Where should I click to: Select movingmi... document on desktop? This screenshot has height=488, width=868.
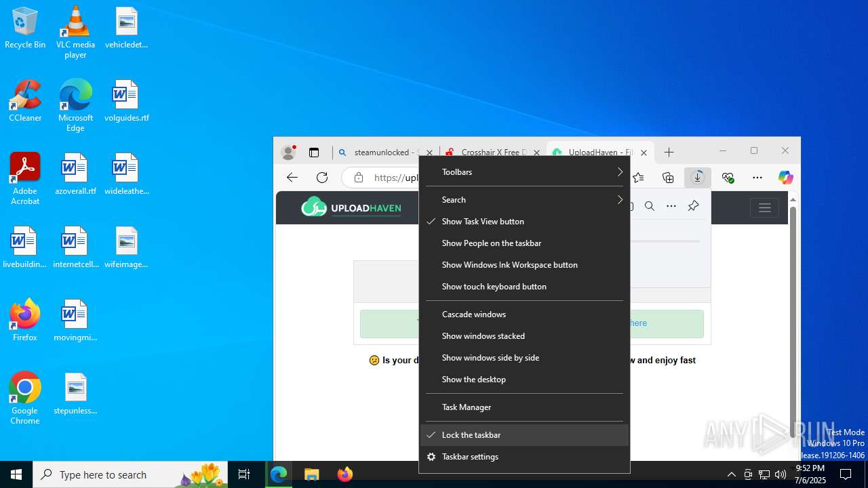(75, 321)
